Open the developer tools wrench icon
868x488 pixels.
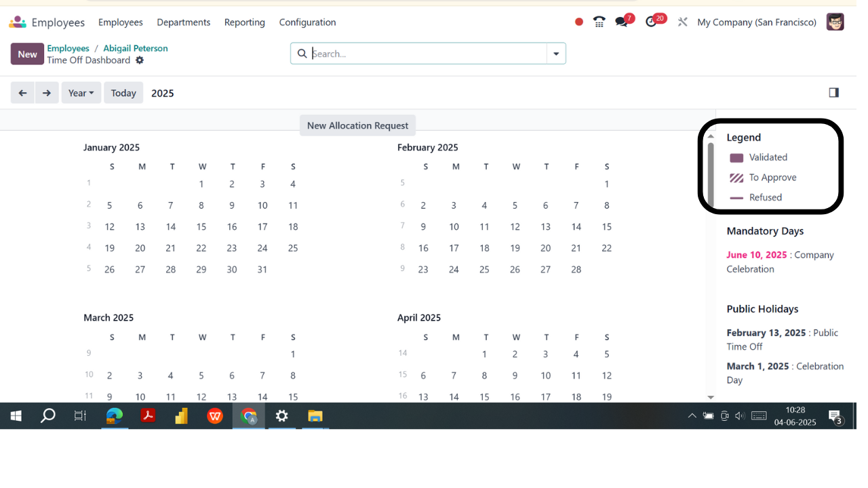(682, 22)
